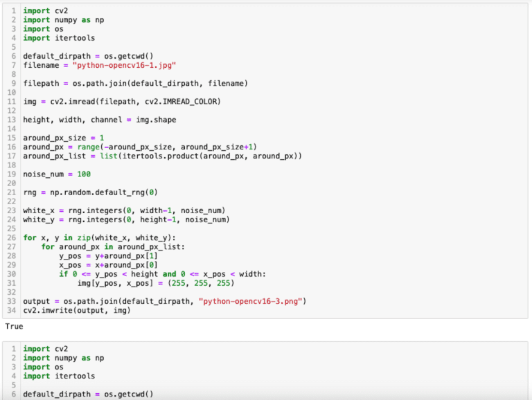Click the white_x rng.integers line
The image size is (532, 400).
(124, 210)
